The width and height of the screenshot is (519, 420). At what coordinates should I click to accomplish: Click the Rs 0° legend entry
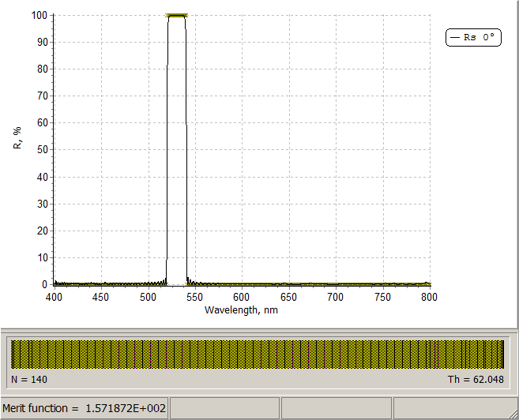pyautogui.click(x=474, y=37)
